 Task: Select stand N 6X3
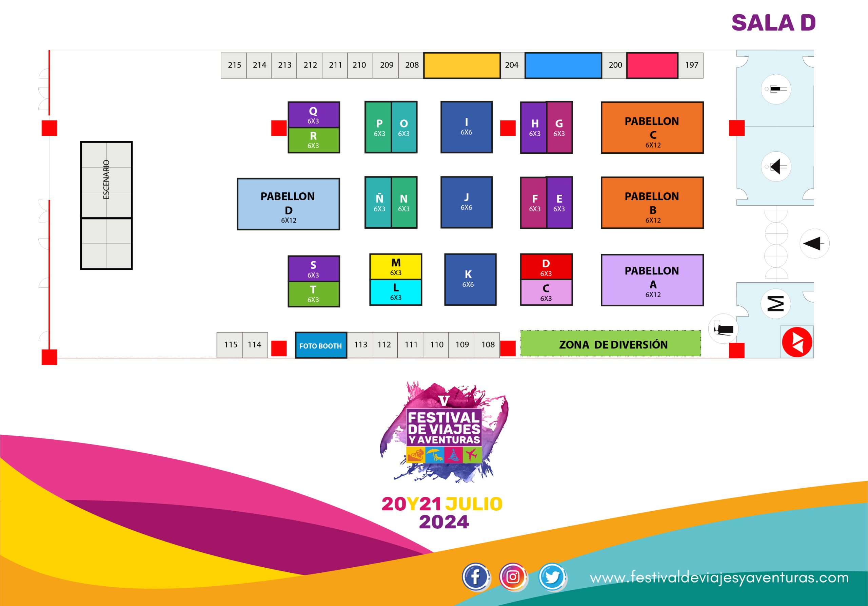(404, 202)
